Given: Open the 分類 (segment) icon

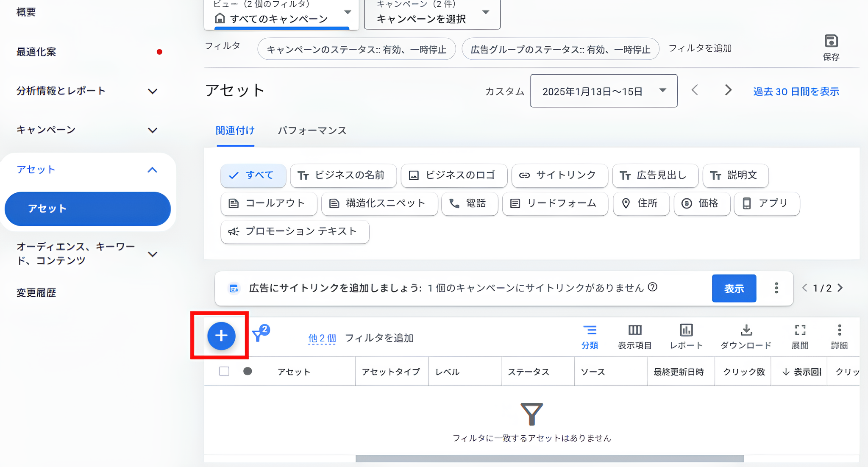Looking at the screenshot, I should 590,335.
